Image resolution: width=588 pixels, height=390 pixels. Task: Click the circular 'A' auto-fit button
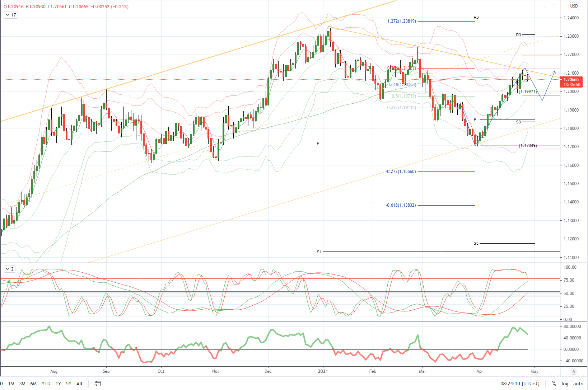pos(574,371)
